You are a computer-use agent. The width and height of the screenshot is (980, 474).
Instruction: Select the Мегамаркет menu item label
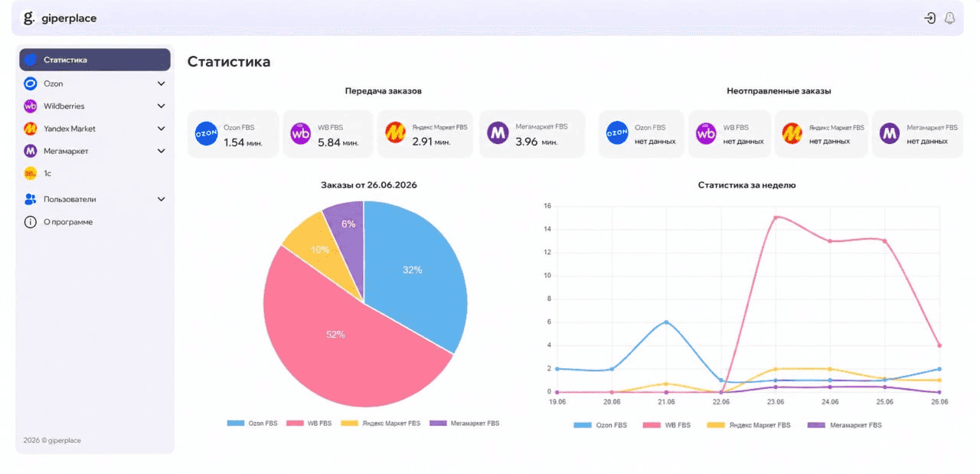pos(66,151)
